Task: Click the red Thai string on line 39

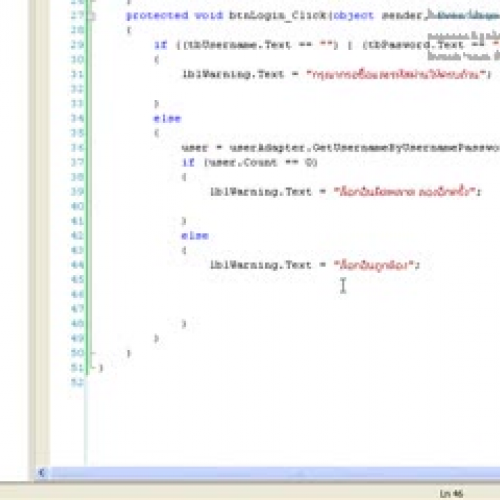Action: click(404, 191)
